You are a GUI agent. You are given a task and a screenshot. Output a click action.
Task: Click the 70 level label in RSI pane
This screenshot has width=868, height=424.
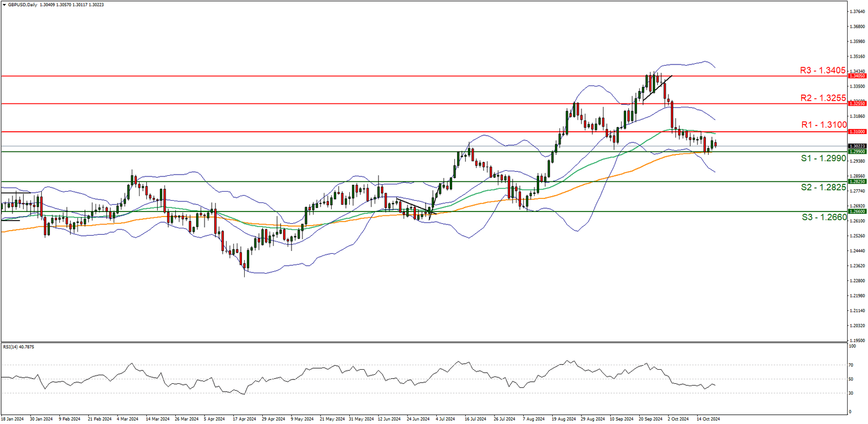pyautogui.click(x=851, y=365)
